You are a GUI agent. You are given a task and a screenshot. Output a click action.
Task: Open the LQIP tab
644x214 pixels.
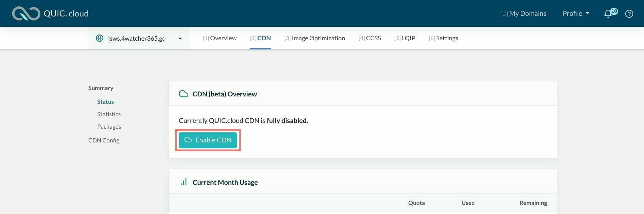tap(405, 38)
